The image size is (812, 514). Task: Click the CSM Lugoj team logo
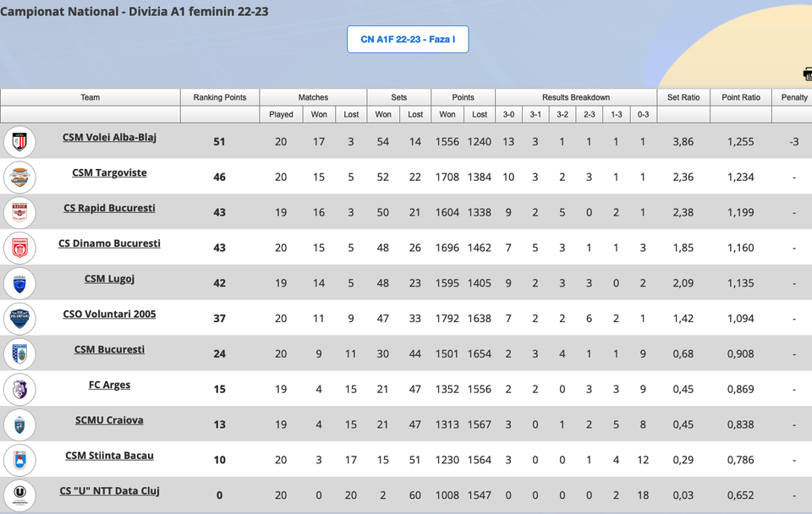click(19, 283)
